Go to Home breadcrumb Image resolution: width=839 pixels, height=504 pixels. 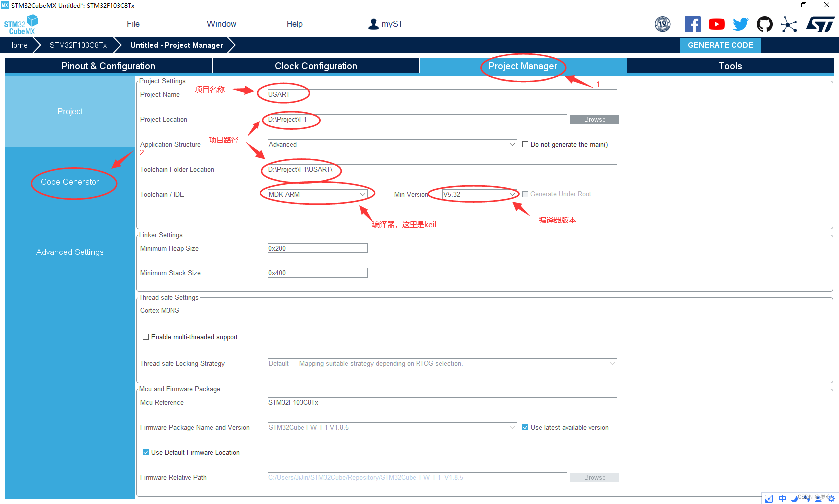[x=18, y=45]
